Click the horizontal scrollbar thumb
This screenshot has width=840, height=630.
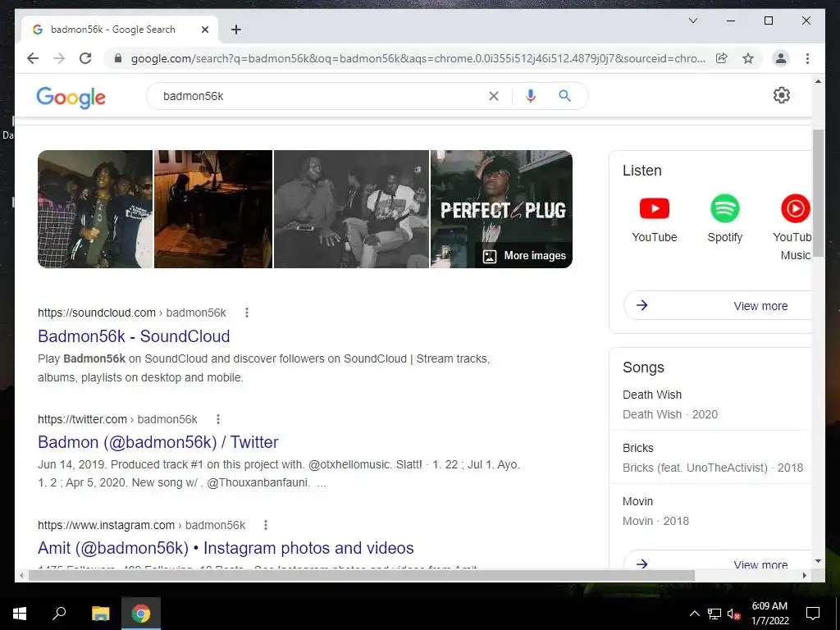(x=362, y=575)
